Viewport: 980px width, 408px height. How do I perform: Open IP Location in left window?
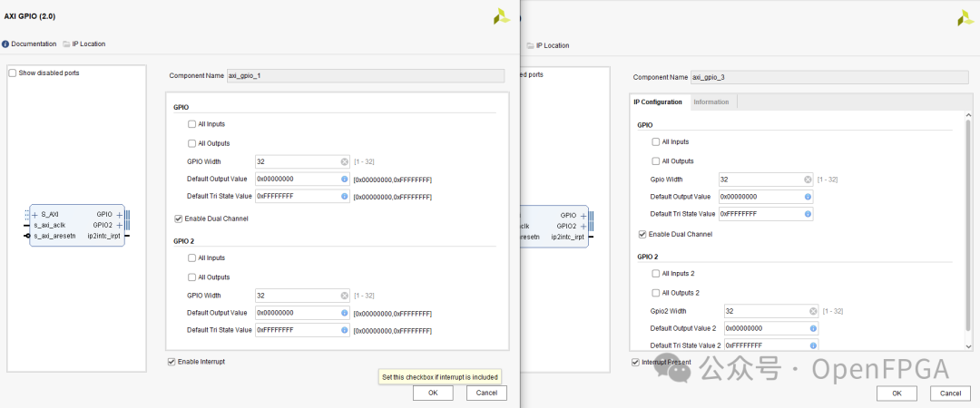[x=83, y=44]
